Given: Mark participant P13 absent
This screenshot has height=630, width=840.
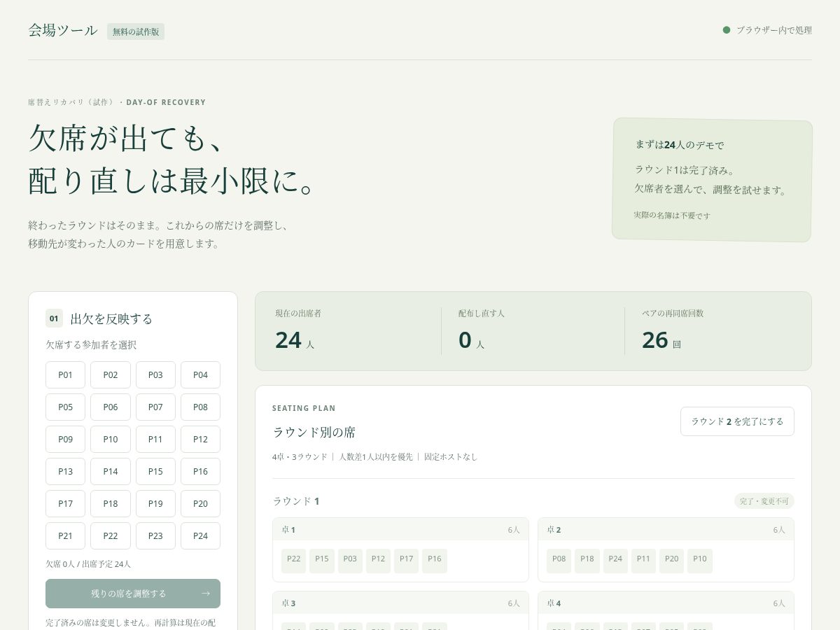Looking at the screenshot, I should pos(65,471).
